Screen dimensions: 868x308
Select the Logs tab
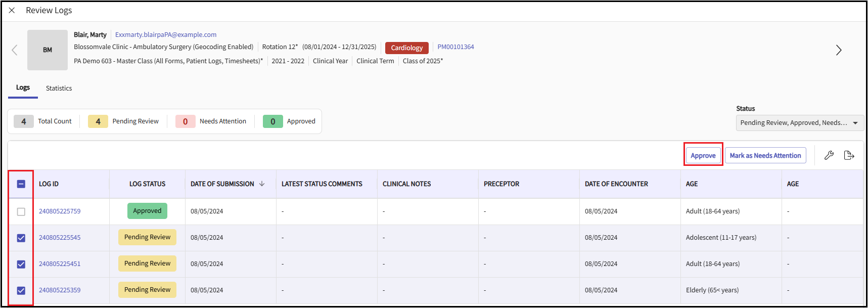tap(23, 87)
